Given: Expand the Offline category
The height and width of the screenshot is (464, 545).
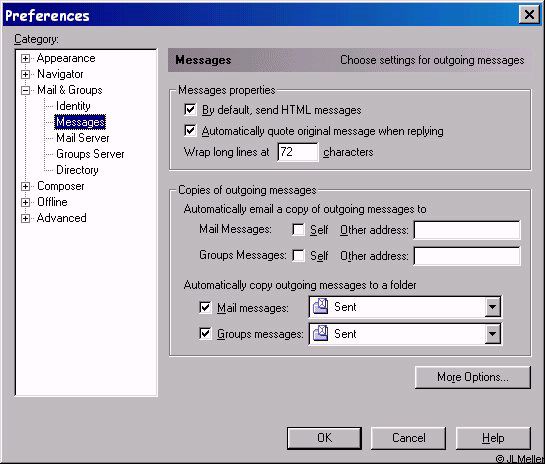Looking at the screenshot, I should pyautogui.click(x=25, y=202).
